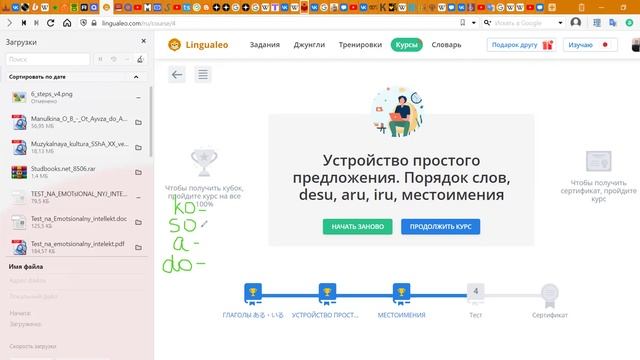Select Studbooks.net_8506.rar file name
This screenshot has height=360, width=640.
pos(63,169)
